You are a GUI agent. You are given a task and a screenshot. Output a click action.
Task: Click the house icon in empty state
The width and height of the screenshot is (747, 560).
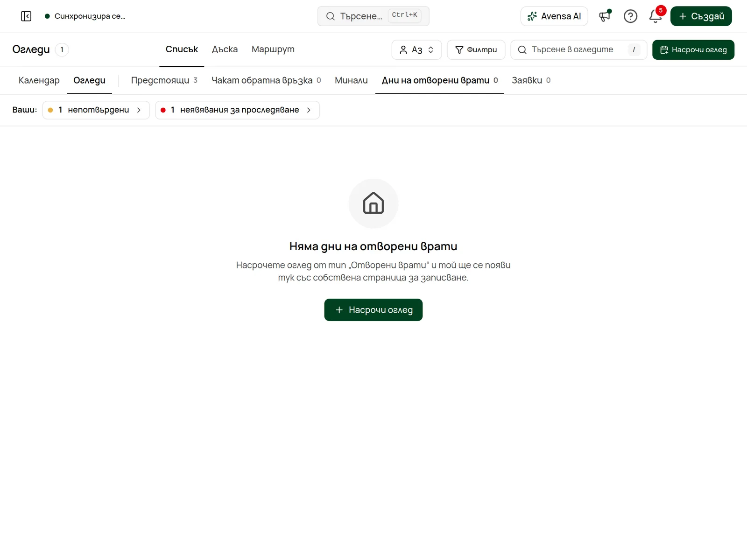[373, 203]
